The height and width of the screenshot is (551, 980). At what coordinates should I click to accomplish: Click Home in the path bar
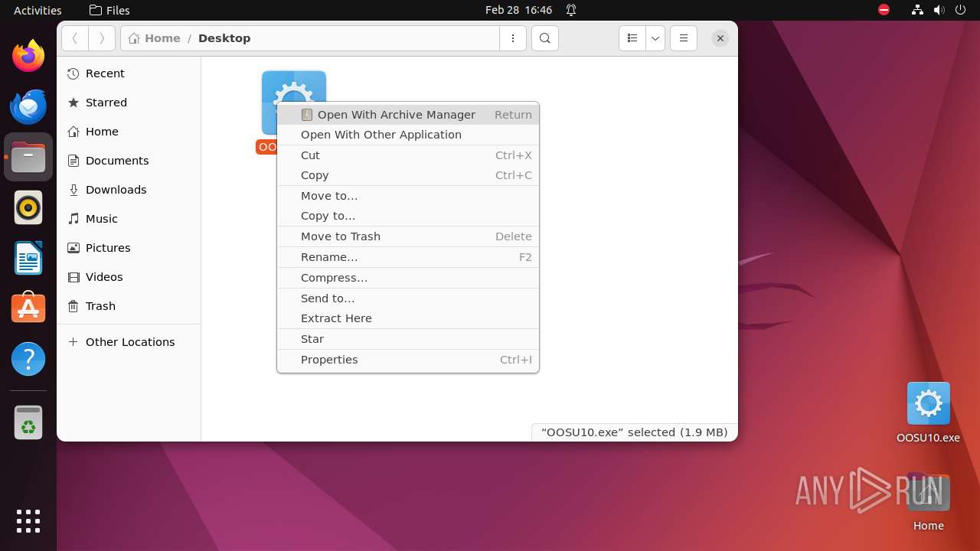pos(155,38)
